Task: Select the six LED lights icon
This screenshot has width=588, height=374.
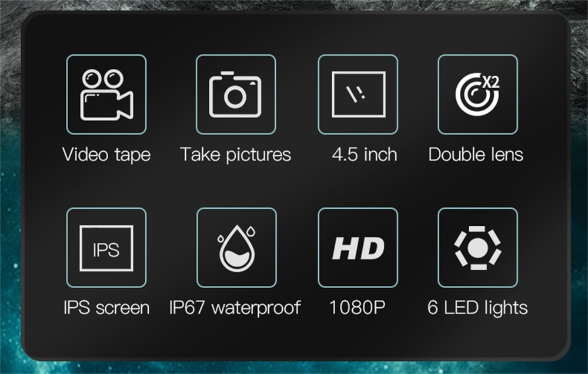Action: (477, 248)
